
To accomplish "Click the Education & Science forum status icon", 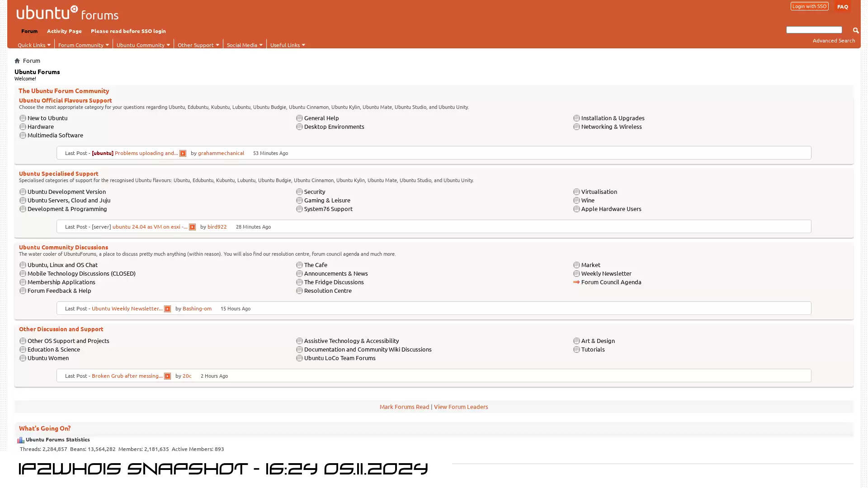I will tap(23, 350).
